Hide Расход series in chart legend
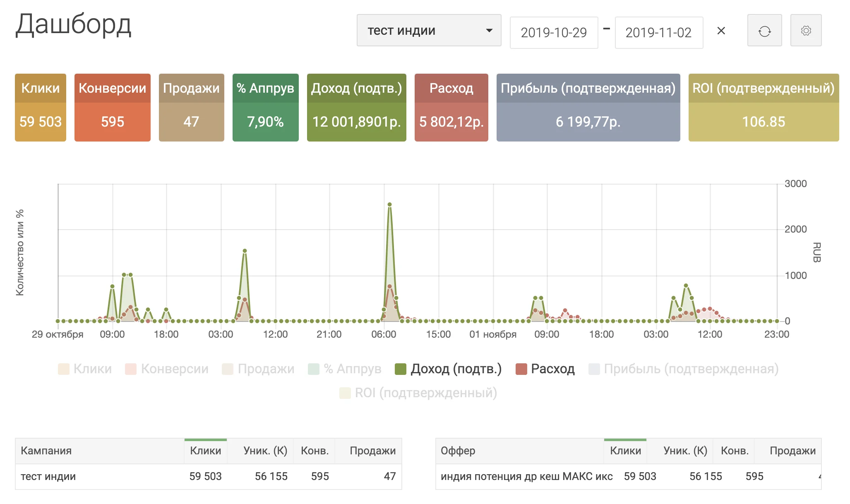Image resolution: width=850 pixels, height=504 pixels. (545, 369)
